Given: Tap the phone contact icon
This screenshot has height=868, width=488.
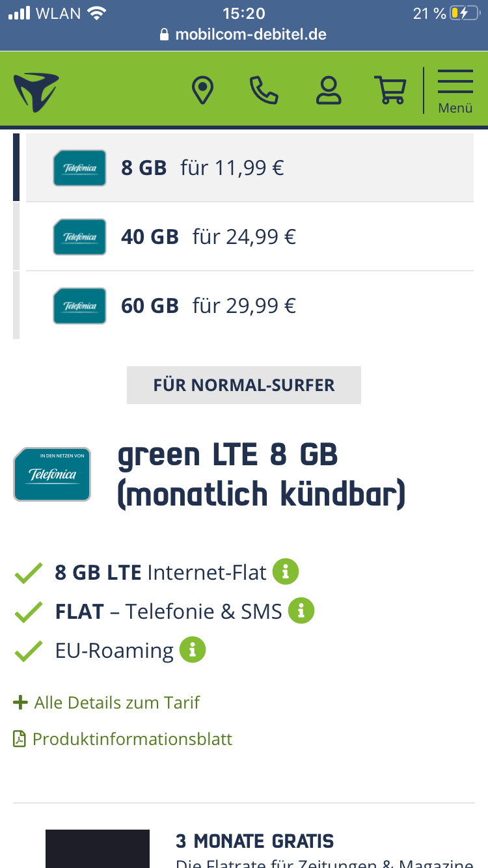Looking at the screenshot, I should click(264, 90).
